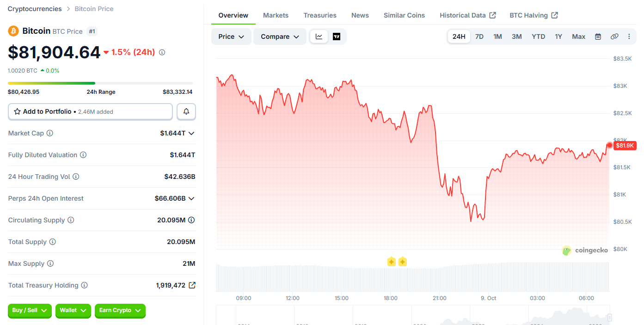Select the 7D time range
This screenshot has width=644, height=325.
[x=479, y=37]
